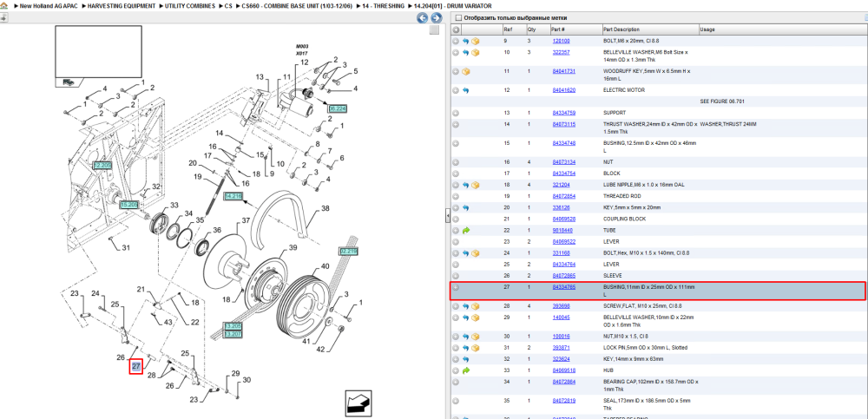Viewport: 868px width, 419px height.
Task: Click grey circle icon for Support row
Action: [x=456, y=113]
